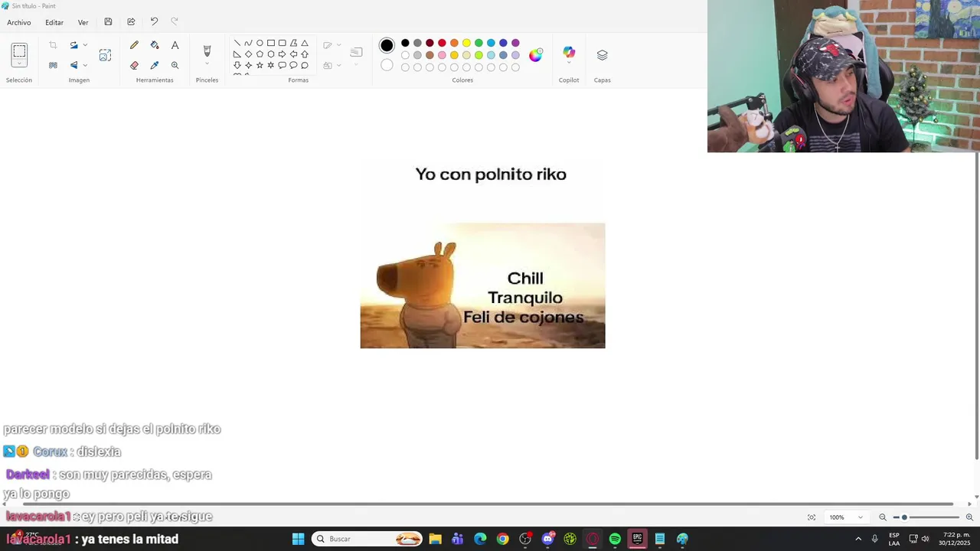Expand the Brushes dropdown arrow

point(207,64)
